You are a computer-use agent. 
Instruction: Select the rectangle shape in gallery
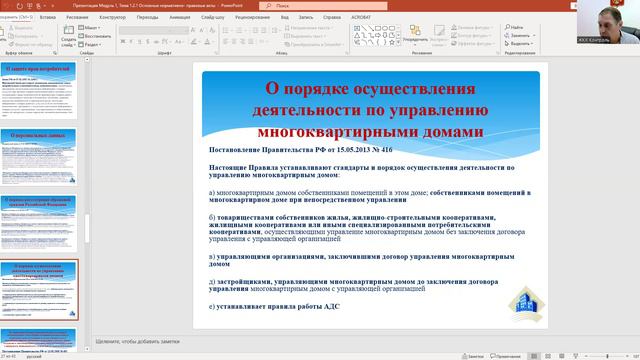coord(378,28)
